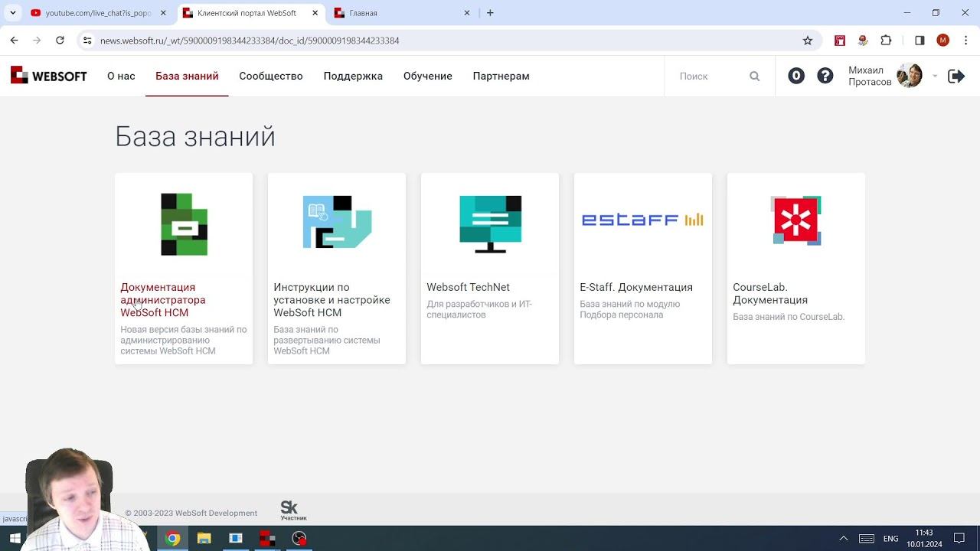Open Инструкции по установке и настройке link
Viewport: 980px width, 551px height.
coord(332,300)
